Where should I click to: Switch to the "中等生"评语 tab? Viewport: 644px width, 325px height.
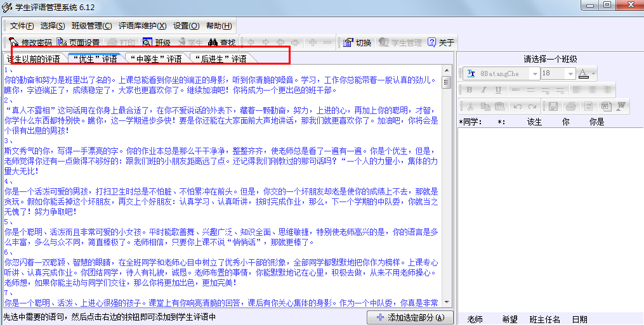(155, 59)
